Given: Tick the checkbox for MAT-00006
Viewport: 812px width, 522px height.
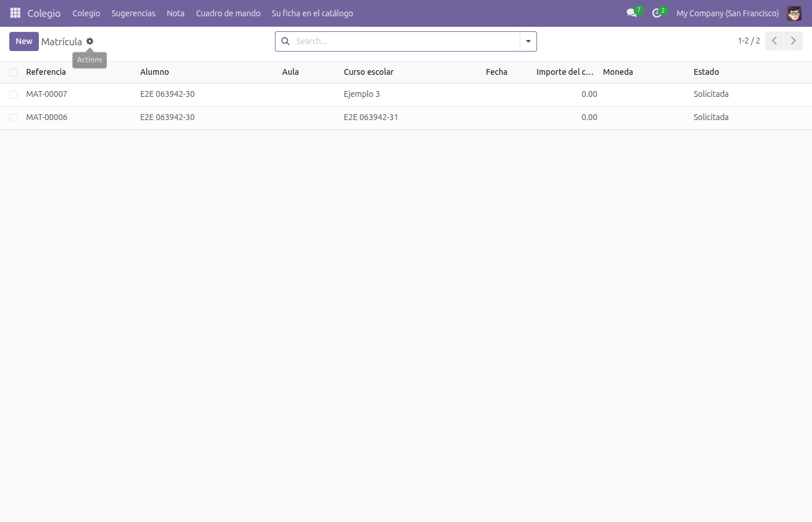Looking at the screenshot, I should (13, 118).
